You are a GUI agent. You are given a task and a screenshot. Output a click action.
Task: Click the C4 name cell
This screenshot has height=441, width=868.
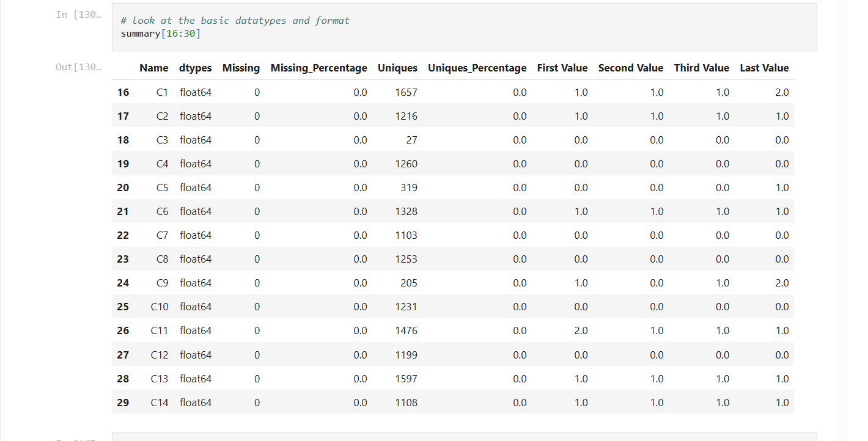(162, 164)
